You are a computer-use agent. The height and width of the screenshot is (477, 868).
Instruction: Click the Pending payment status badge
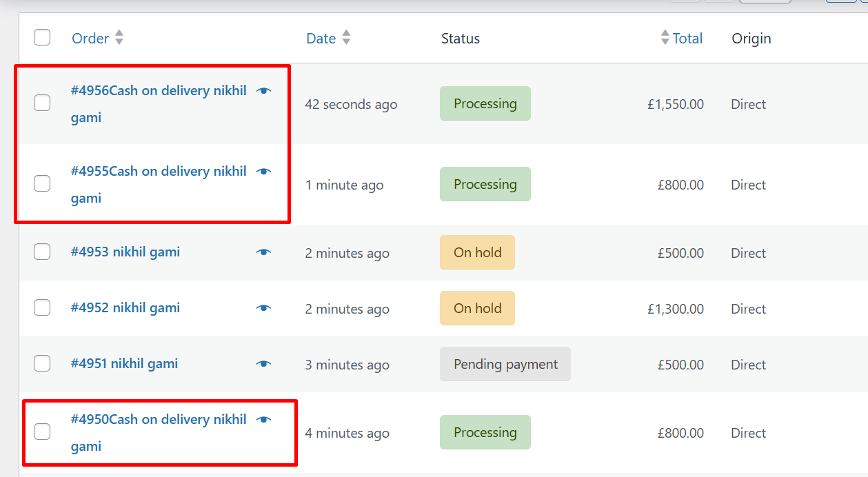click(x=505, y=365)
